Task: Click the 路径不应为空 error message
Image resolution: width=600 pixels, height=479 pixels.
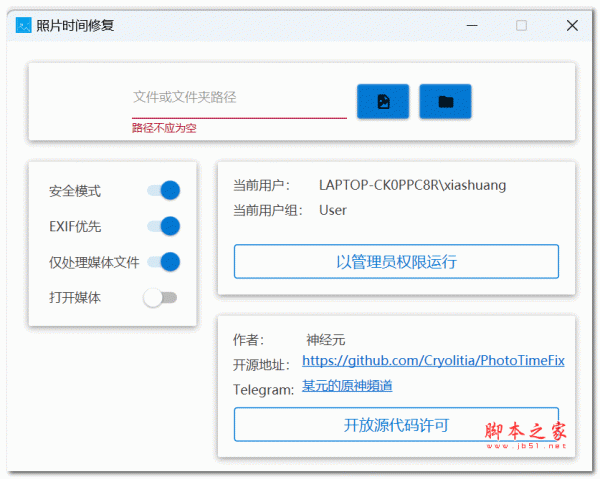Action: click(x=164, y=128)
